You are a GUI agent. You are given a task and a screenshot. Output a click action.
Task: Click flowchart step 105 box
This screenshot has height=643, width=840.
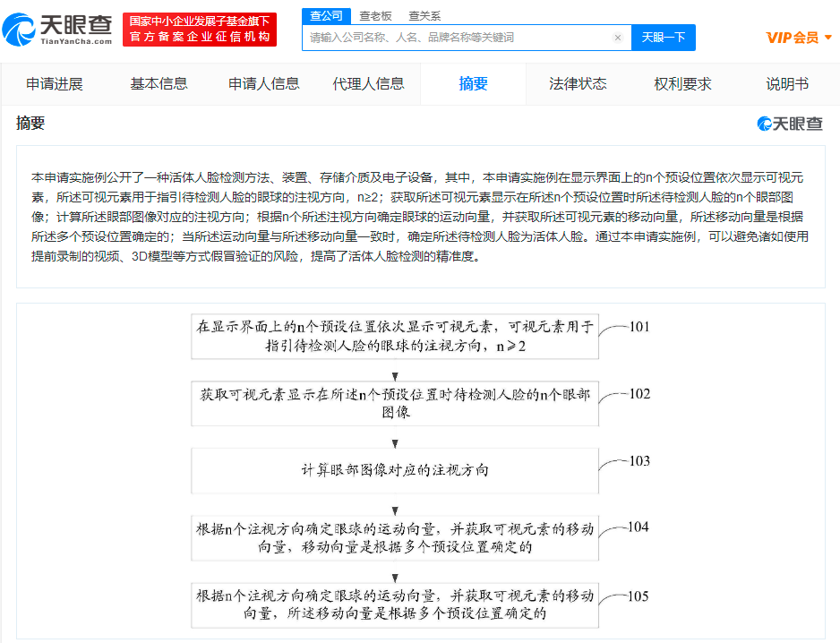tap(395, 605)
